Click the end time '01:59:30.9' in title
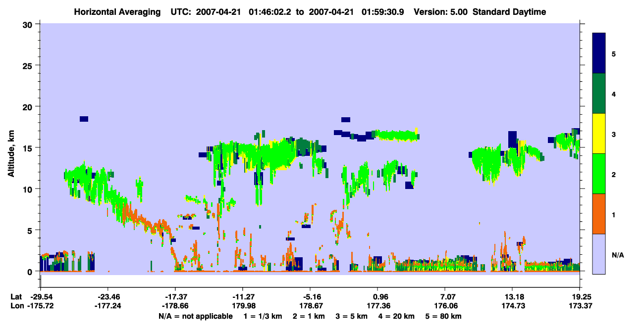Viewport: 644px width, 330px height. [x=381, y=12]
